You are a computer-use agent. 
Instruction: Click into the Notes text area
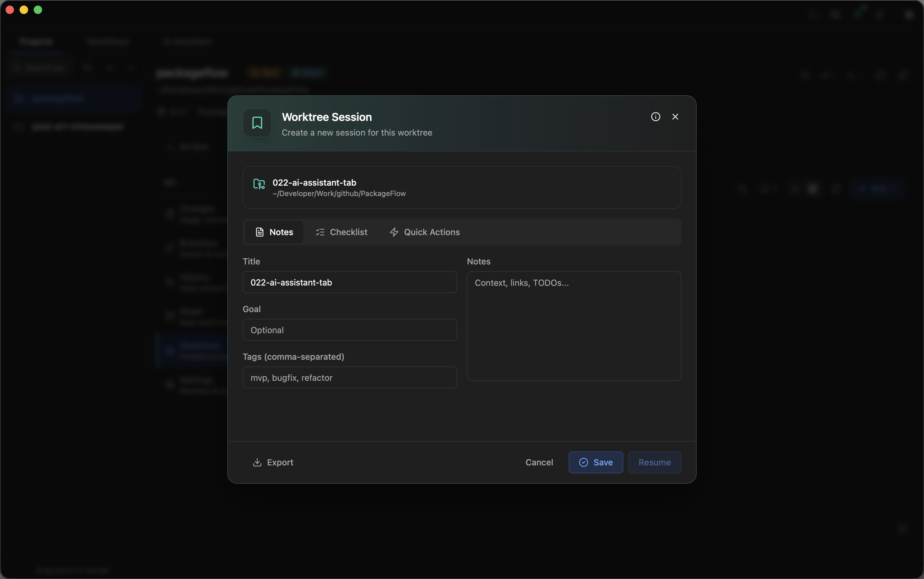tap(574, 326)
